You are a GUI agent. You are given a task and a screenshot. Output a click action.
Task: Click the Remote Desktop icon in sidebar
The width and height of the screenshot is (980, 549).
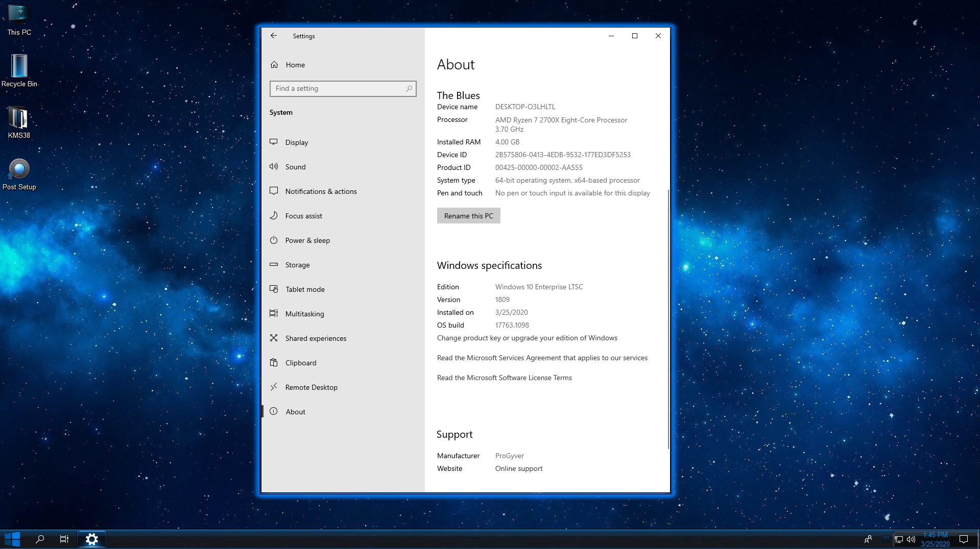pyautogui.click(x=274, y=387)
